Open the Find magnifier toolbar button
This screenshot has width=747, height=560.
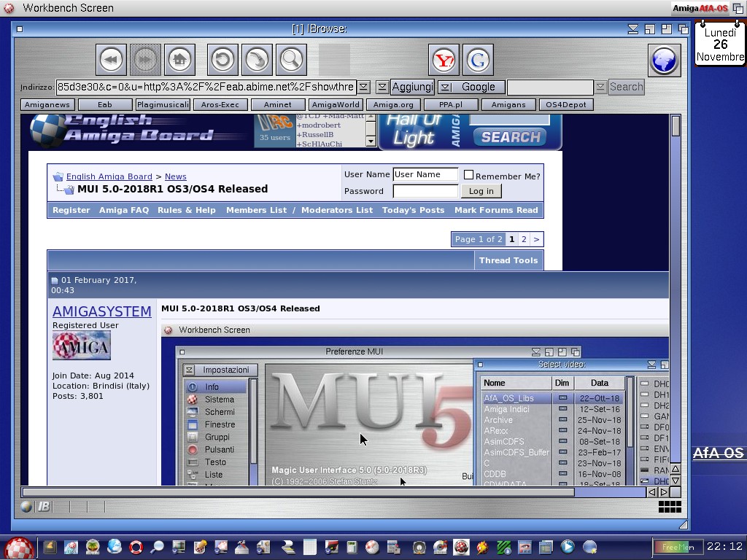[x=290, y=60]
